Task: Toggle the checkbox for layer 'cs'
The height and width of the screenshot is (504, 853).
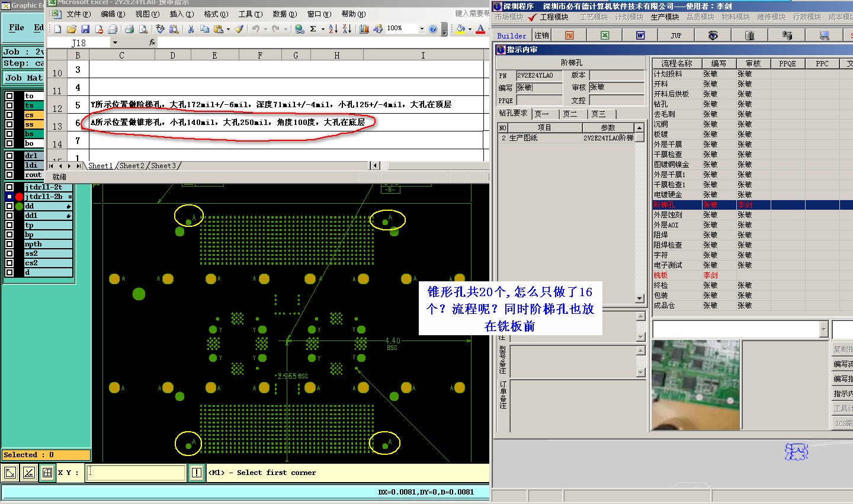Action: point(9,115)
